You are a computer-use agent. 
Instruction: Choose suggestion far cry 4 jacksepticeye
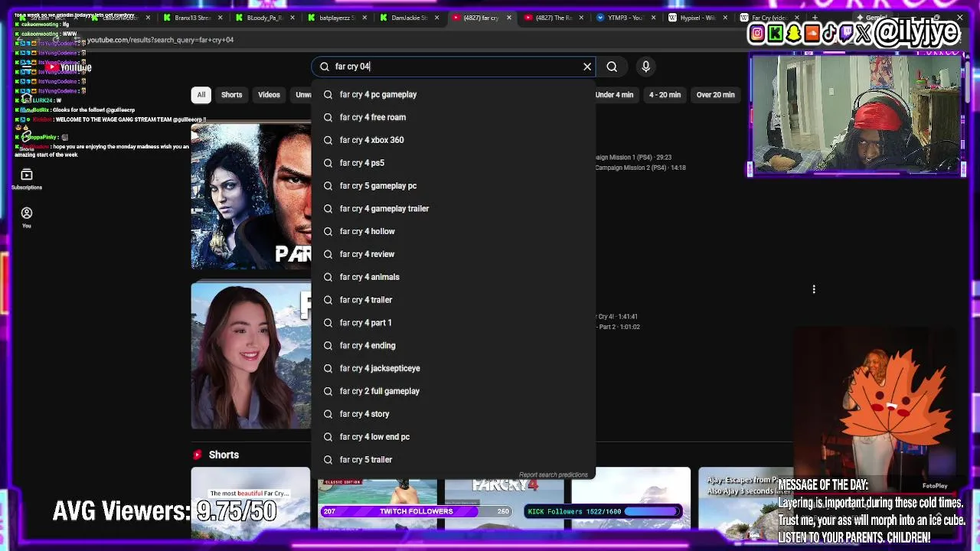coord(453,368)
